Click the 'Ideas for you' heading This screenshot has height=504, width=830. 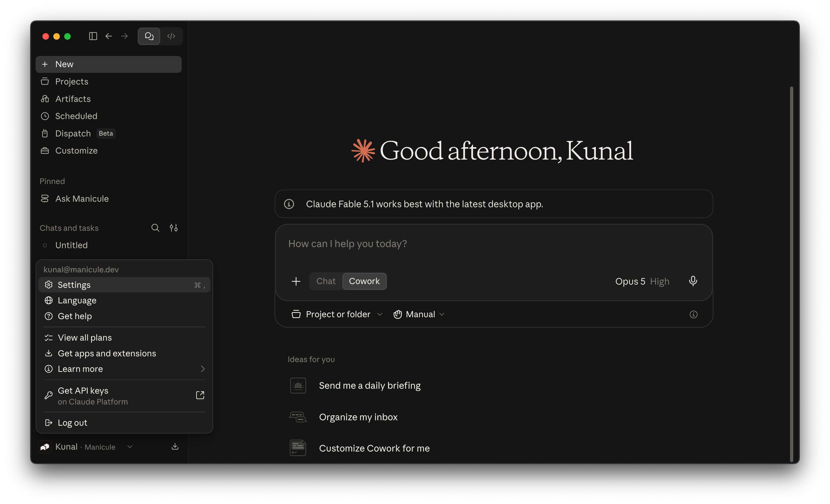pyautogui.click(x=311, y=360)
